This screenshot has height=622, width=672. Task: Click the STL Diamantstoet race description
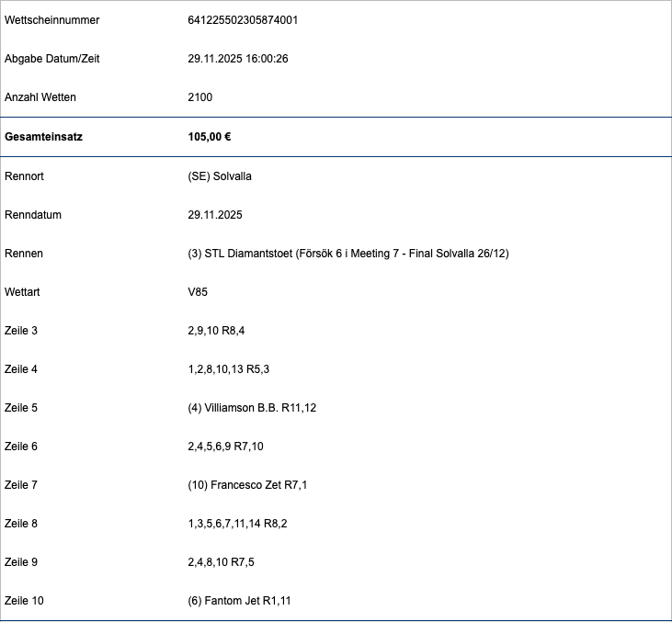tap(347, 254)
